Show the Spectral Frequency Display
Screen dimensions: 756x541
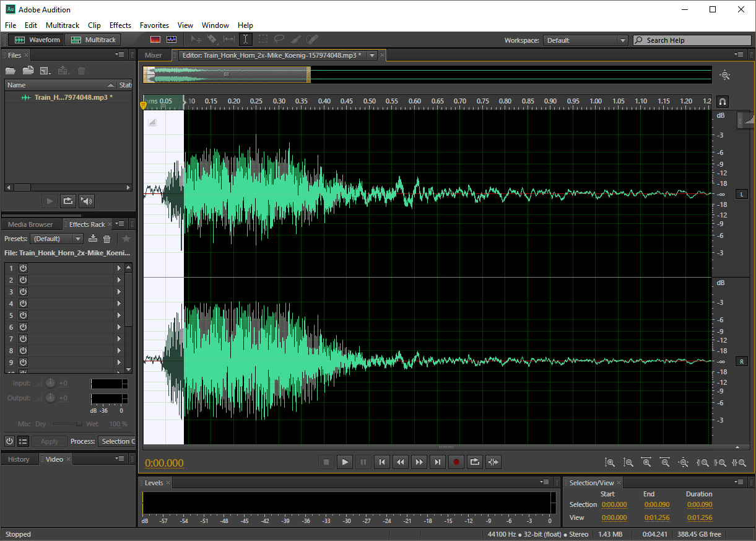[x=155, y=40]
